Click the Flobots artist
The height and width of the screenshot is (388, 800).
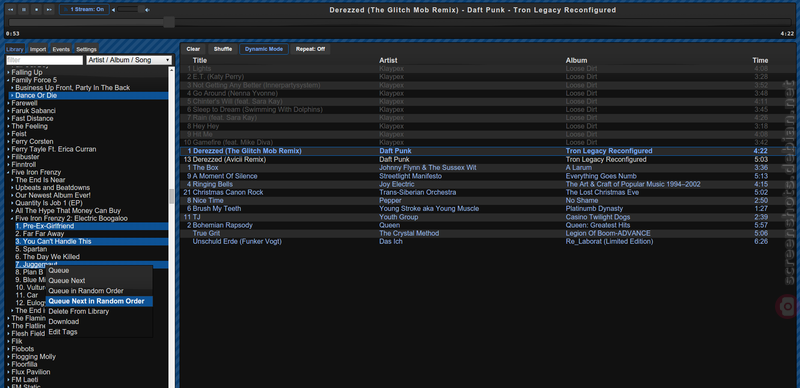coord(22,349)
